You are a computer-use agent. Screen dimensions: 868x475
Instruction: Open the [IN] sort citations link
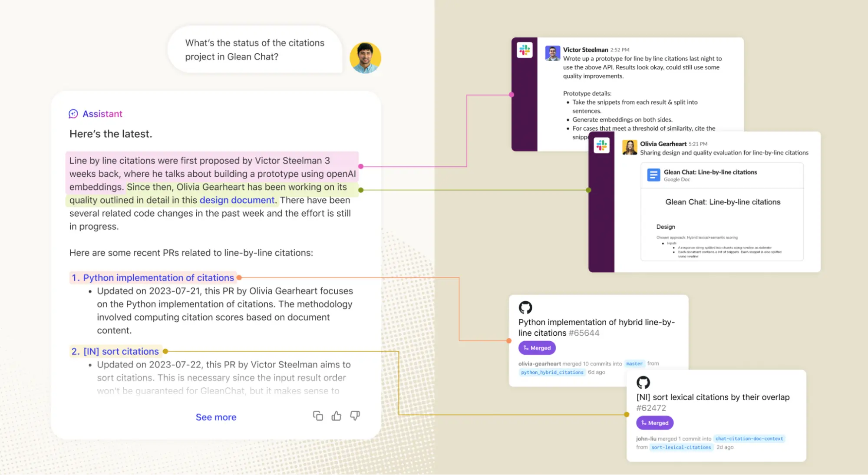coord(121,351)
